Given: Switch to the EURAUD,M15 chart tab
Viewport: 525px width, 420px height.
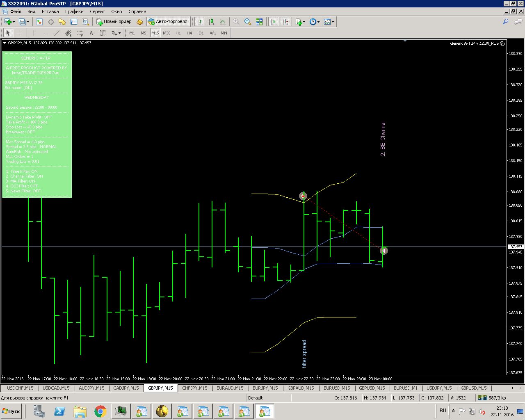Looking at the screenshot, I should (230, 388).
